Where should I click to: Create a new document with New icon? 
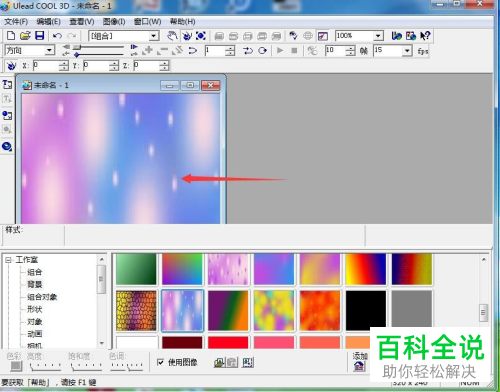pyautogui.click(x=11, y=36)
